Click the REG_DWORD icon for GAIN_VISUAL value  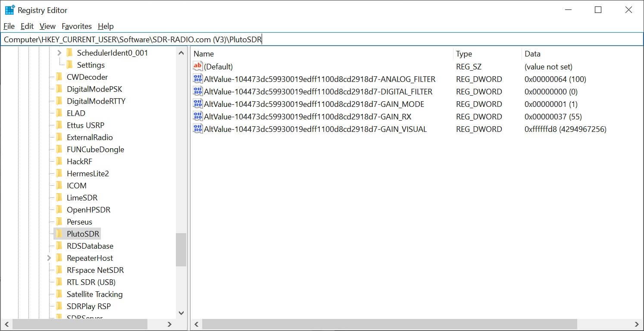pyautogui.click(x=197, y=129)
